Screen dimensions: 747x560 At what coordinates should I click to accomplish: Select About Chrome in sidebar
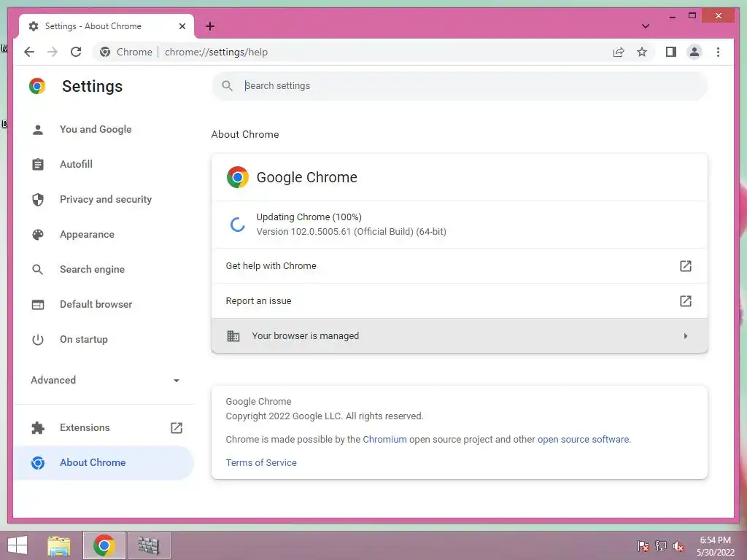104,462
